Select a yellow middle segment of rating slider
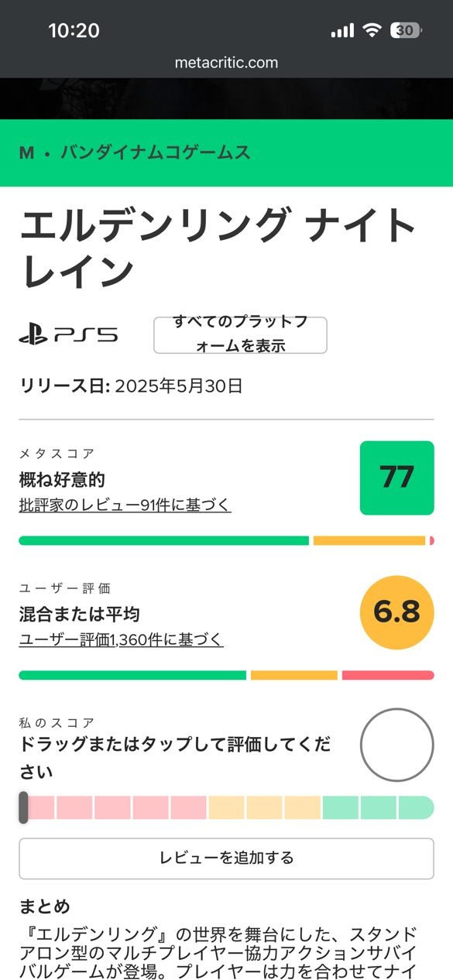Viewport: 453px width, 980px height. (x=264, y=807)
